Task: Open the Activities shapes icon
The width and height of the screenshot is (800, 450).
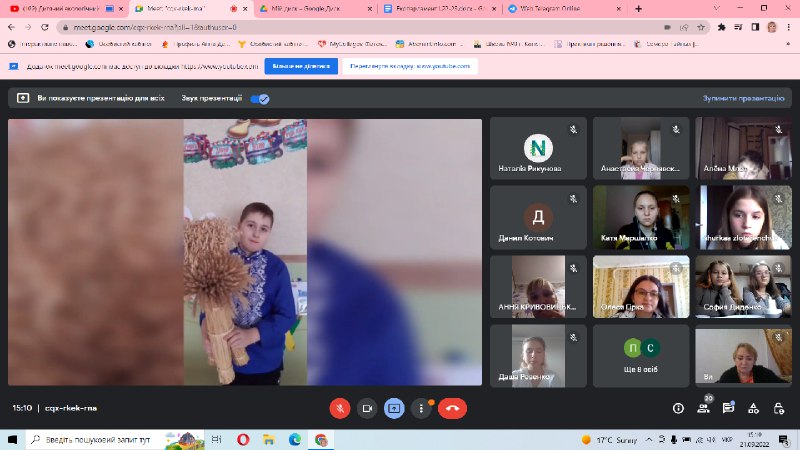Action: [753, 408]
